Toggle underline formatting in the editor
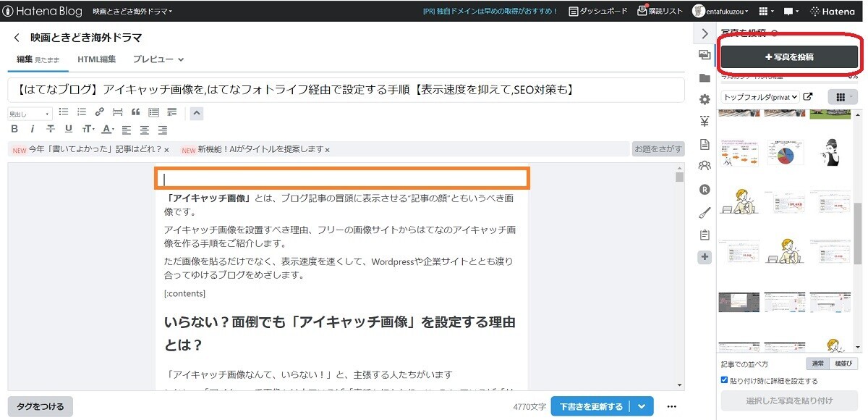The height and width of the screenshot is (420, 868). [69, 129]
